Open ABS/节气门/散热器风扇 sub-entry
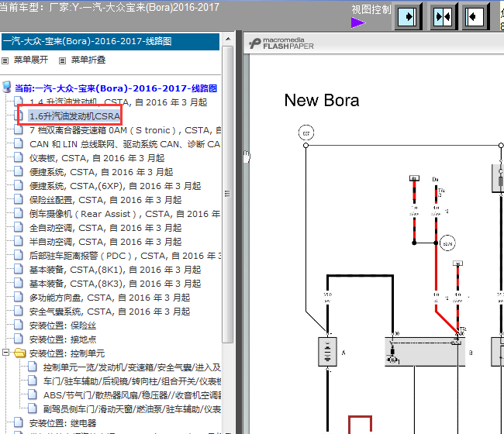The height and width of the screenshot is (434, 504). (x=132, y=395)
